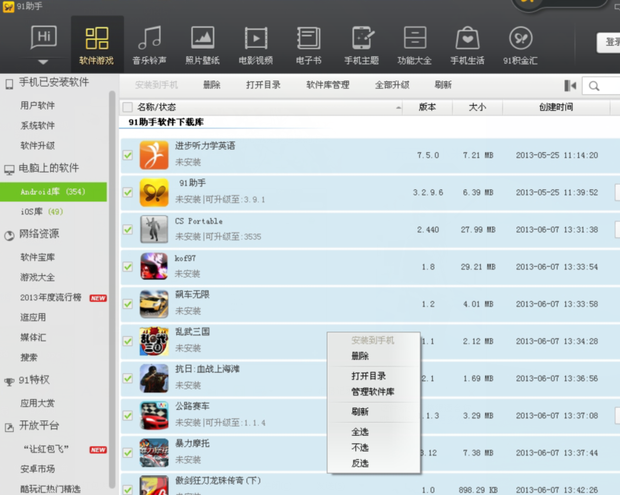This screenshot has height=495, width=620.
Task: Click the 抗日:血战上海滩 game icon
Action: pyautogui.click(x=154, y=378)
